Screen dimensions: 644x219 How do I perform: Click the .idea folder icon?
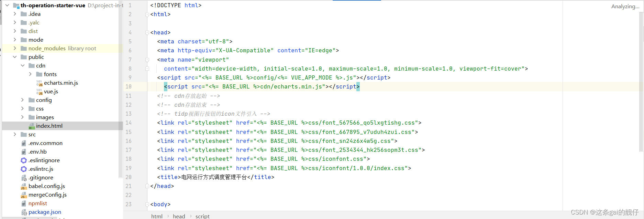point(24,14)
